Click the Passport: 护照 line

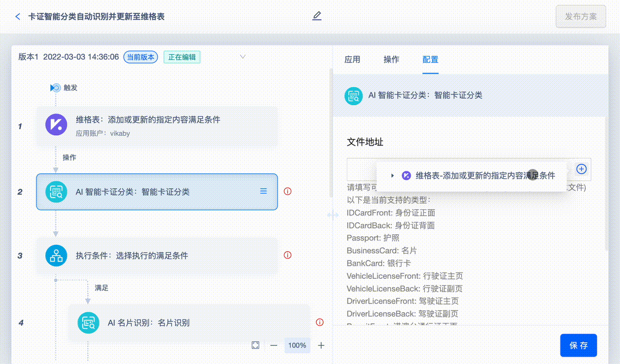tap(373, 238)
